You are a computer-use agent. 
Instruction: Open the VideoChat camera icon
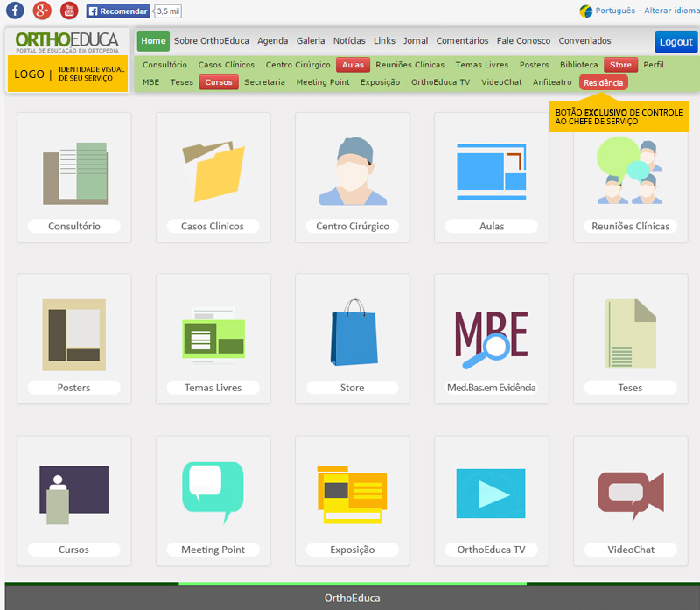630,496
